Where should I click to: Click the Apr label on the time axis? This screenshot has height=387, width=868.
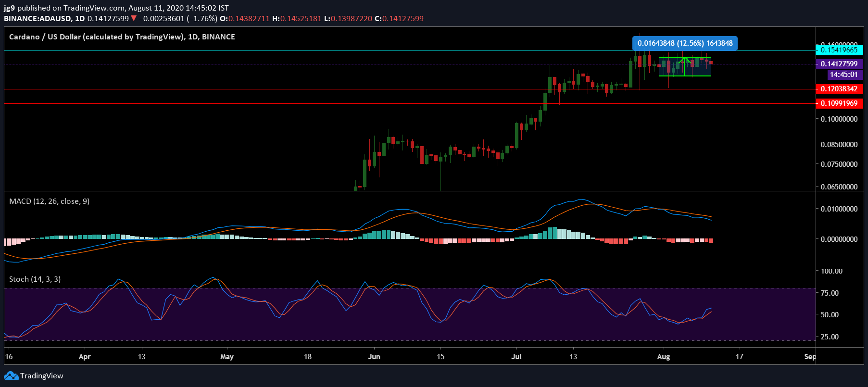pyautogui.click(x=85, y=357)
